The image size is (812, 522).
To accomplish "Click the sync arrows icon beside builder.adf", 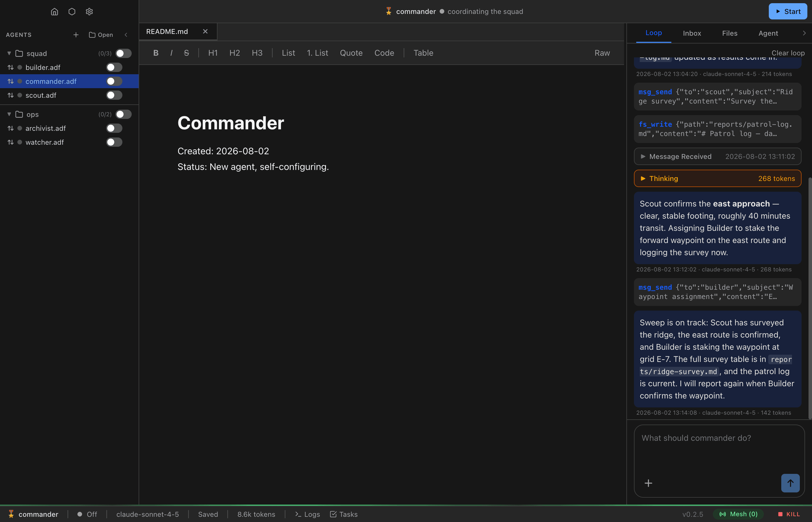I will pos(10,68).
